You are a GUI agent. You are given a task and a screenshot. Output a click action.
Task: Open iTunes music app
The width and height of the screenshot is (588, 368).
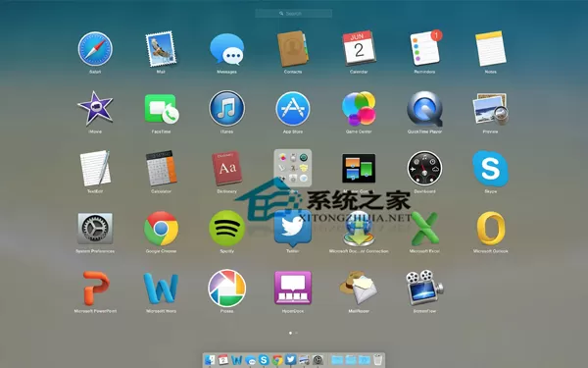[x=227, y=109]
